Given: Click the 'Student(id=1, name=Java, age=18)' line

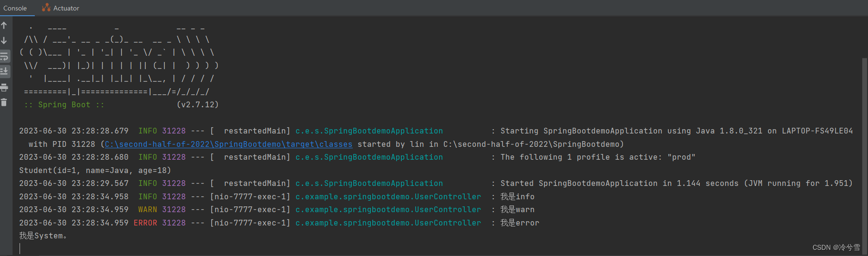Looking at the screenshot, I should pyautogui.click(x=95, y=170).
